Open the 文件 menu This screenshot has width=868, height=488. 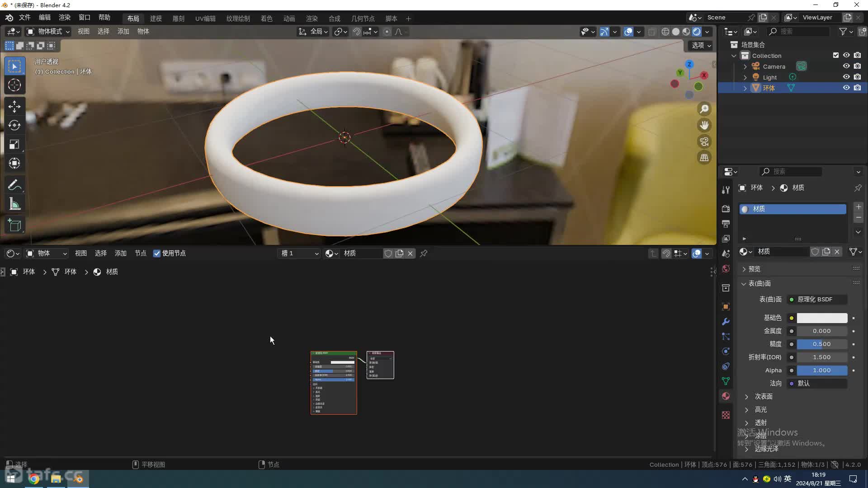(24, 18)
